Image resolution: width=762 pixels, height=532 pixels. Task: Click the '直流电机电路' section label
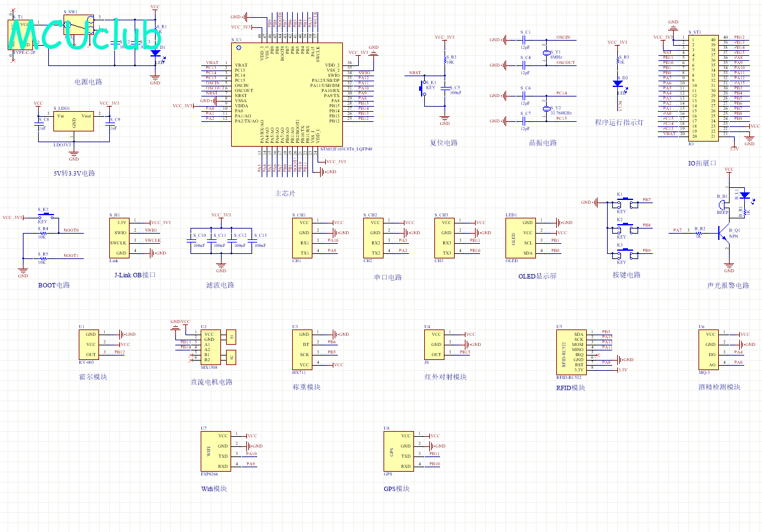pyautogui.click(x=211, y=382)
